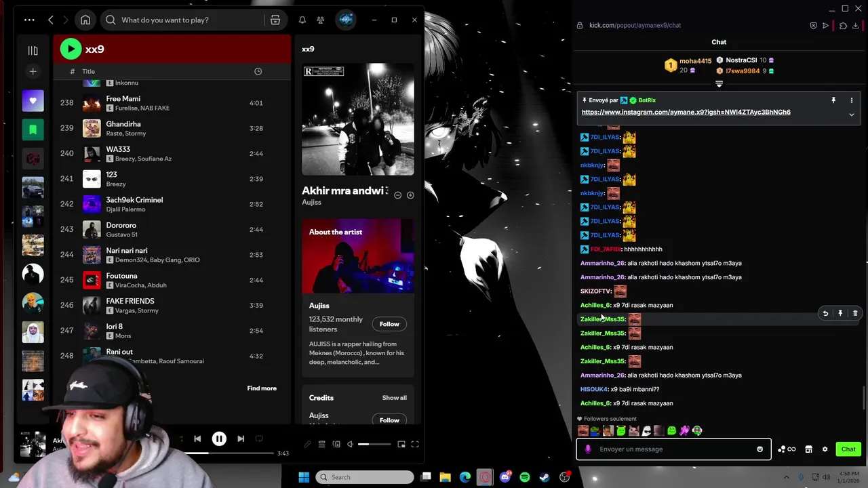Viewport: 868px width, 488px height.
Task: Select track Nari nari nari
Action: pyautogui.click(x=172, y=255)
